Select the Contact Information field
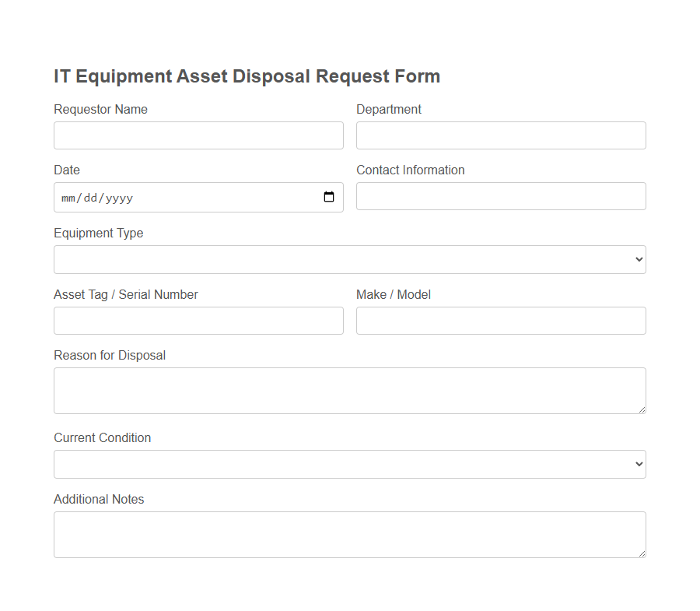Image resolution: width=700 pixels, height=611 pixels. (x=500, y=195)
